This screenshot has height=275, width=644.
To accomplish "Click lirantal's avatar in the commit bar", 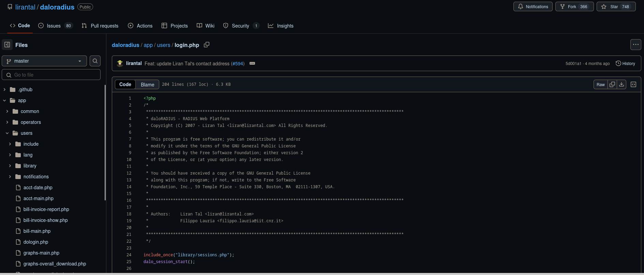I will pos(120,64).
